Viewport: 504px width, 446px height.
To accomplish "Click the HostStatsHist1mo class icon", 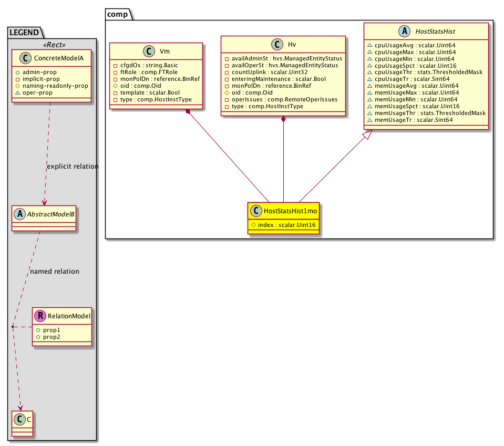I will click(255, 211).
